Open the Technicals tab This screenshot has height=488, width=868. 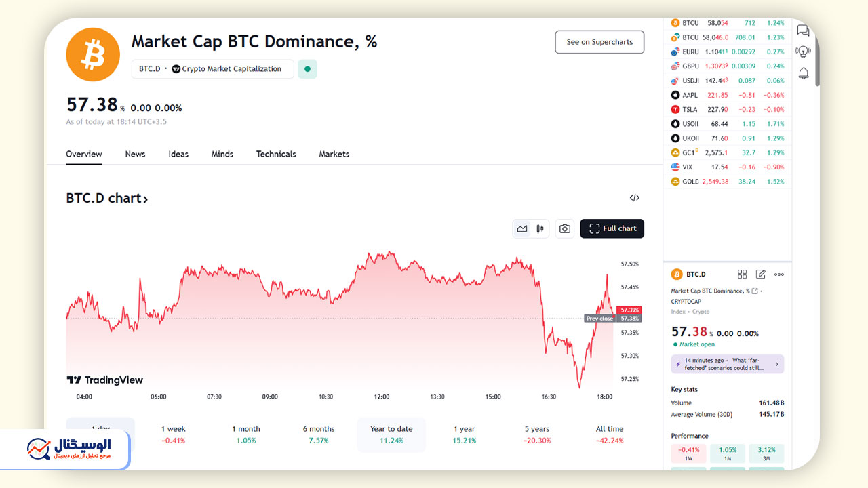click(276, 154)
